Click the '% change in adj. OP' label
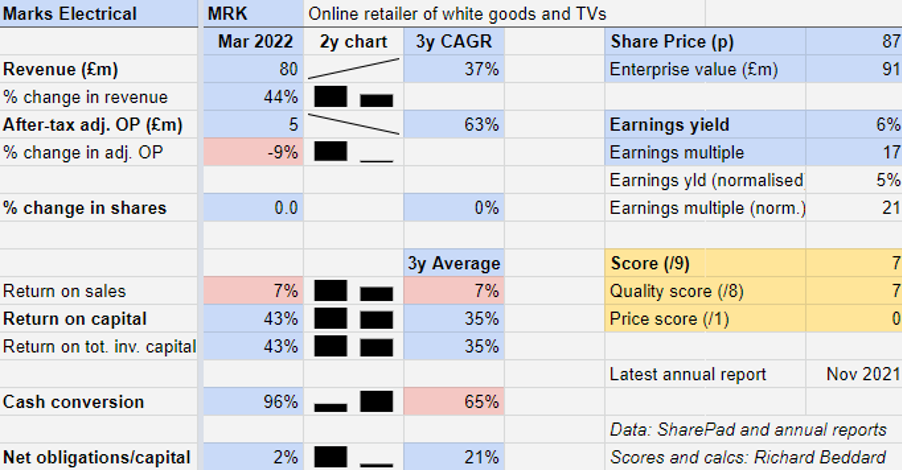The image size is (902, 470). [x=83, y=152]
